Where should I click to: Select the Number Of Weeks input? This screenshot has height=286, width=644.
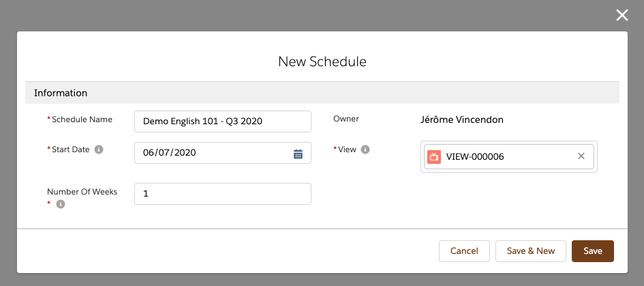pyautogui.click(x=222, y=194)
